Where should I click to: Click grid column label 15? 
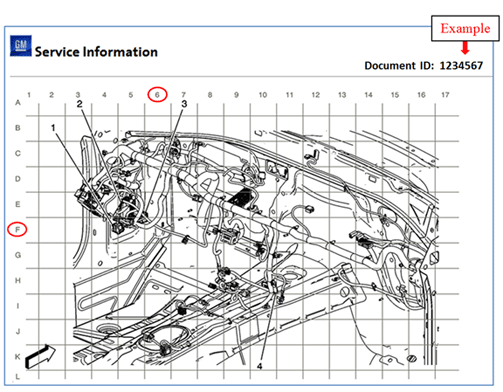(x=395, y=95)
